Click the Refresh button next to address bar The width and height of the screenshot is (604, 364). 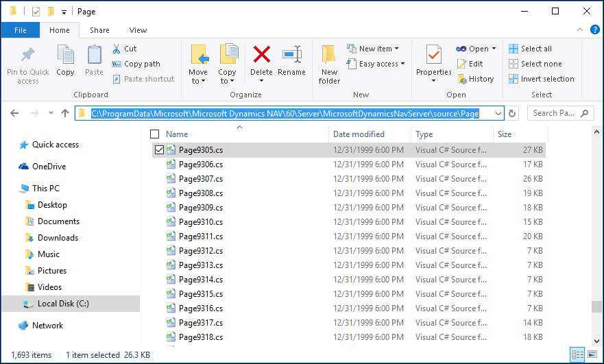pos(512,113)
